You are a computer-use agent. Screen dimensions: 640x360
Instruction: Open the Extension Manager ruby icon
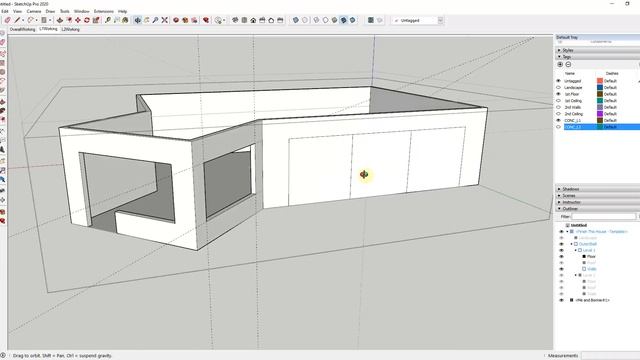206,20
